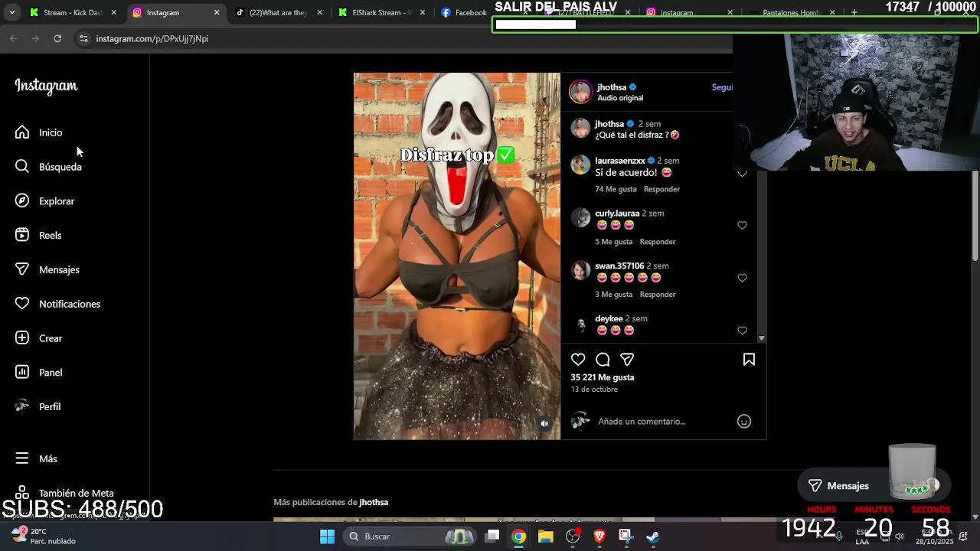
Task: Unmute the video with speaker icon
Action: pyautogui.click(x=544, y=423)
